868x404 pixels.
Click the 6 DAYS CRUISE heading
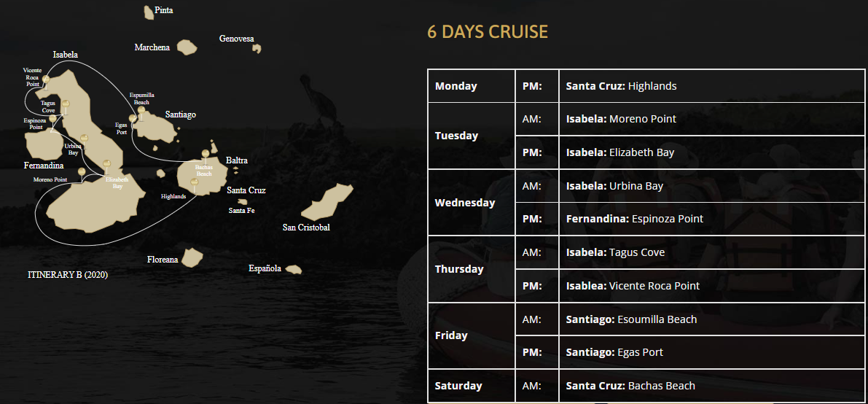(x=487, y=32)
